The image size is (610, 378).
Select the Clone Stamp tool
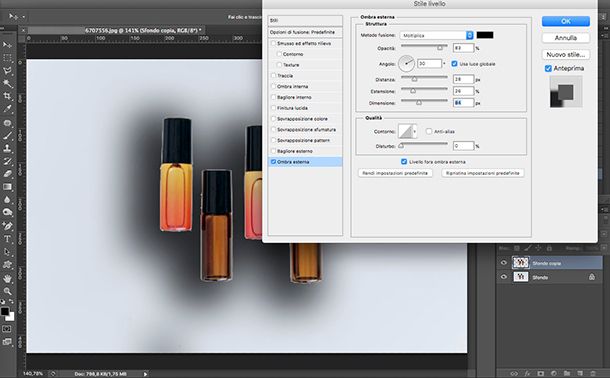coord(7,148)
